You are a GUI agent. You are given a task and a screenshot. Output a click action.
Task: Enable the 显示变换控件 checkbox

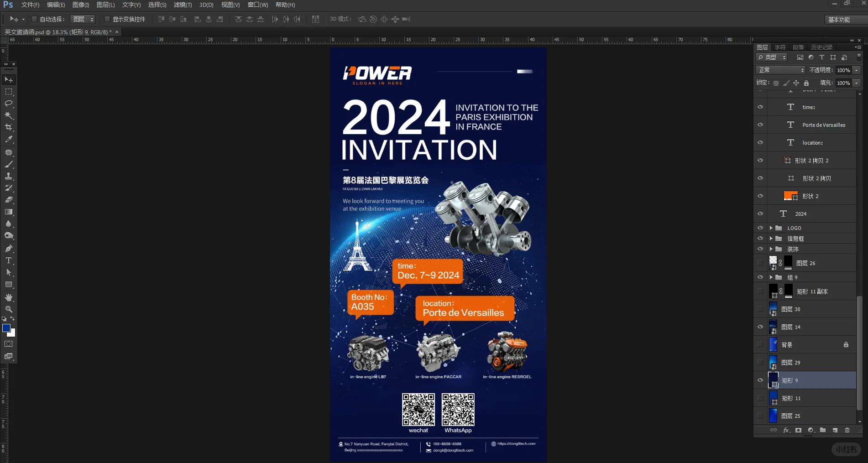(x=107, y=19)
